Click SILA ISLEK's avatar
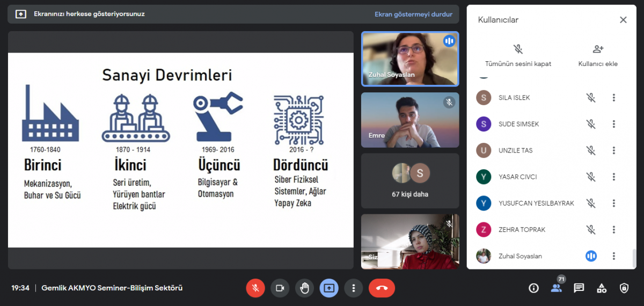The width and height of the screenshot is (644, 306). click(484, 98)
